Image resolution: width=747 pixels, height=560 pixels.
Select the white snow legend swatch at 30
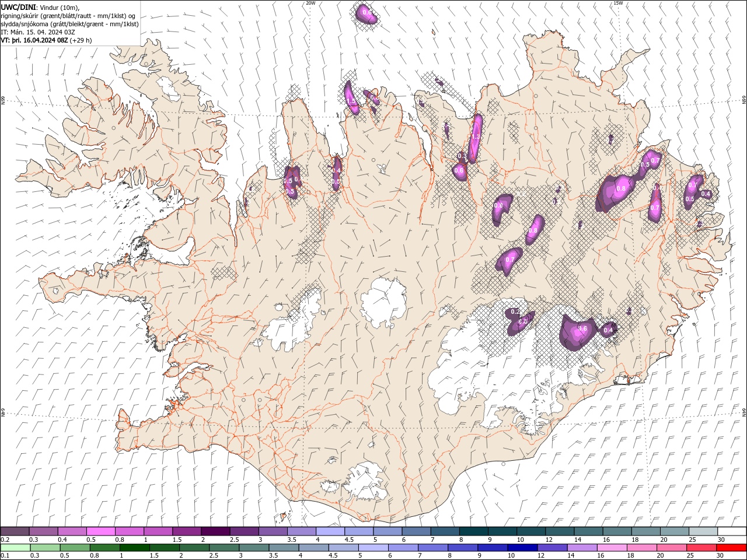pos(732,531)
